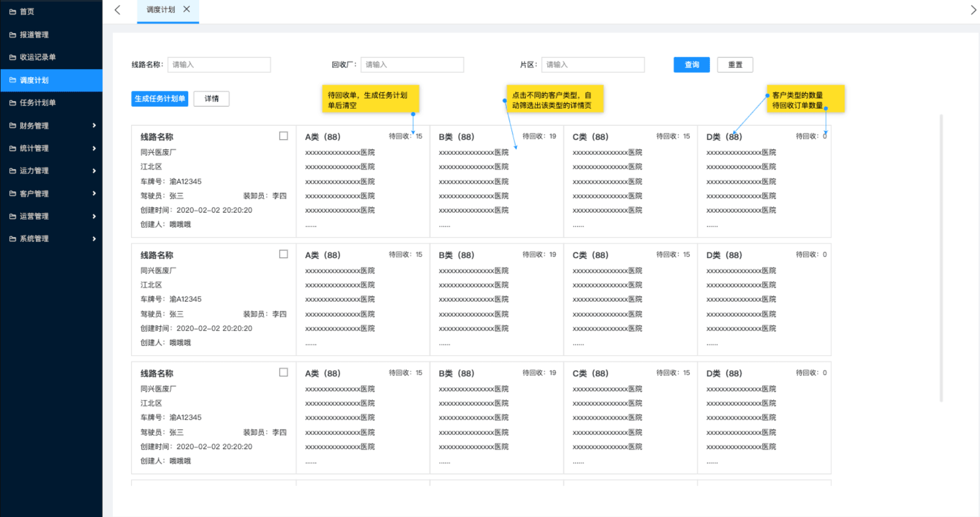
Task: Expand the 财务管理 submenu
Action: [x=94, y=126]
